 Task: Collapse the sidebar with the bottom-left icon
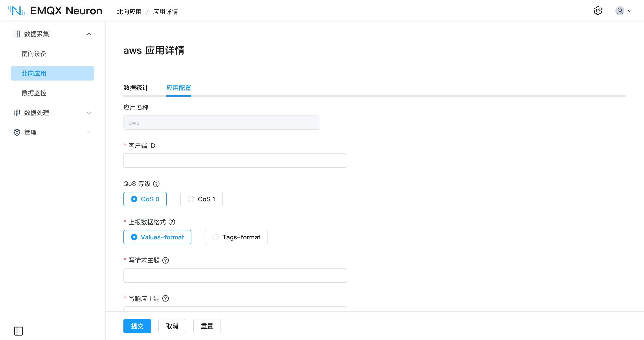[x=18, y=331]
